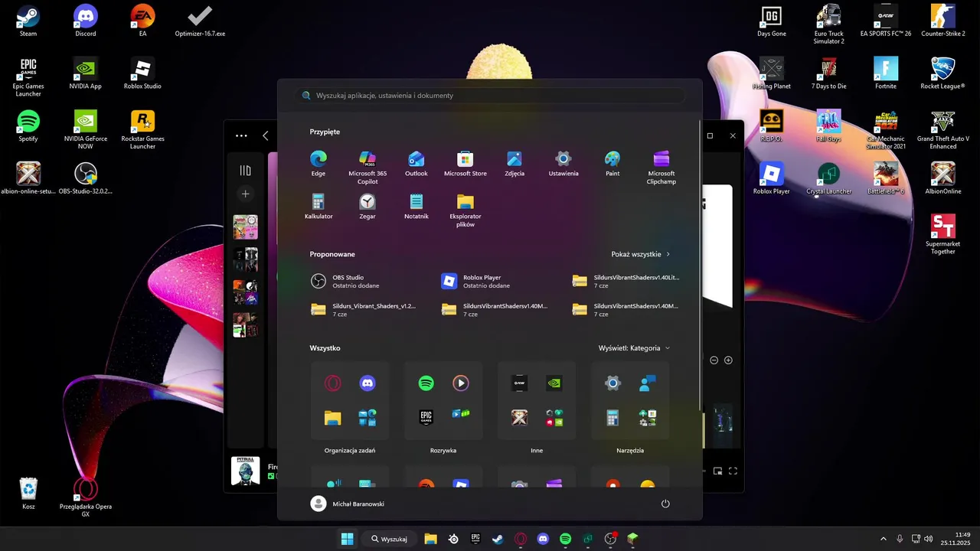Viewport: 980px width, 551px height.
Task: Open Wyświetl: Kategoria dropdown
Action: (x=634, y=348)
